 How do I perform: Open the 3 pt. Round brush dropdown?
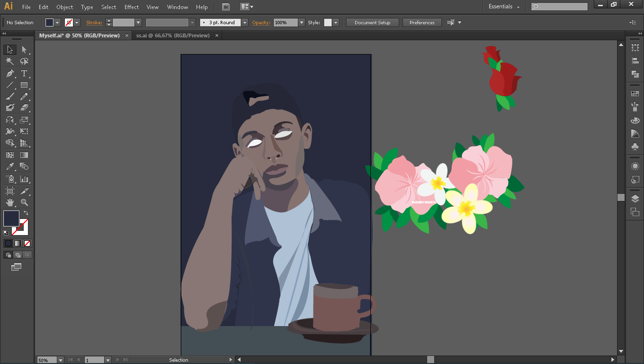click(x=245, y=22)
